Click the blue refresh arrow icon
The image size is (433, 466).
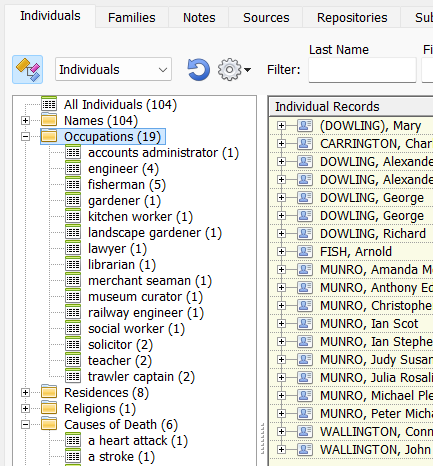tap(198, 70)
